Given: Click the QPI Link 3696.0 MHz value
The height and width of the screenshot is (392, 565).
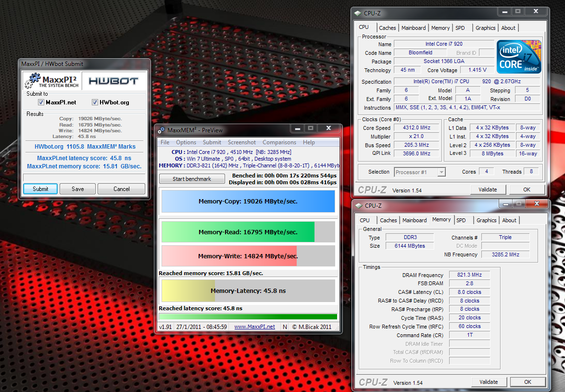Looking at the screenshot, I should (x=417, y=153).
